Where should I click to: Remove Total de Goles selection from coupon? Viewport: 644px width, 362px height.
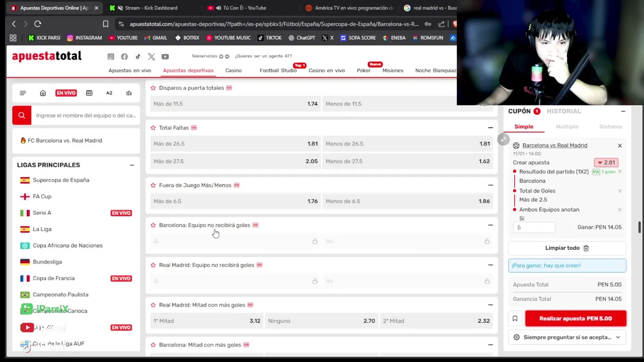click(620, 191)
